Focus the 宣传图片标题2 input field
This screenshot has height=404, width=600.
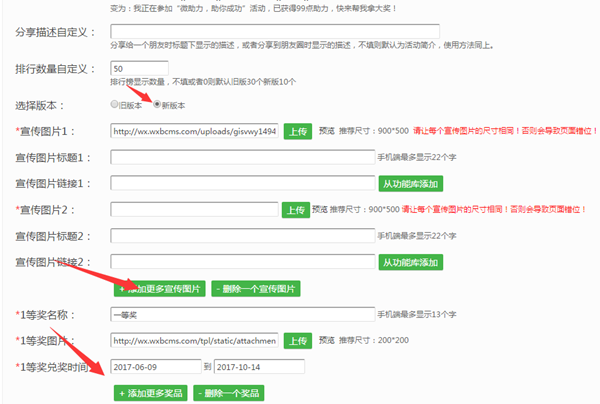point(241,236)
